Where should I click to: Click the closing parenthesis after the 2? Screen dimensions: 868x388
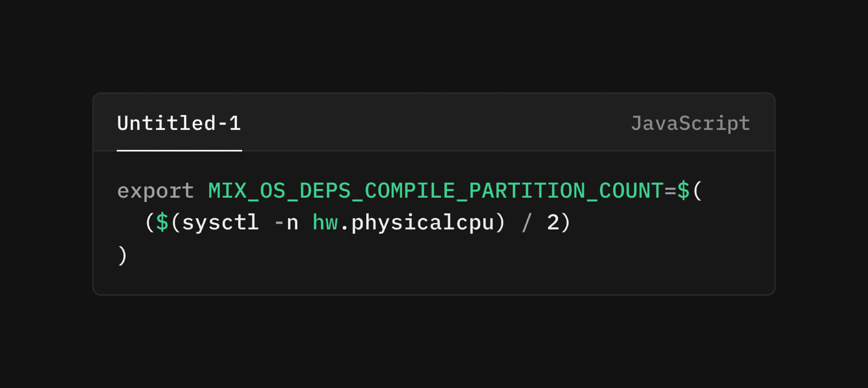point(566,222)
